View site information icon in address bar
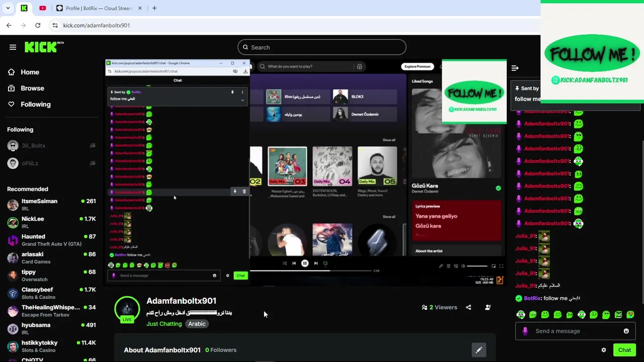The height and width of the screenshot is (362, 644). (55, 25)
